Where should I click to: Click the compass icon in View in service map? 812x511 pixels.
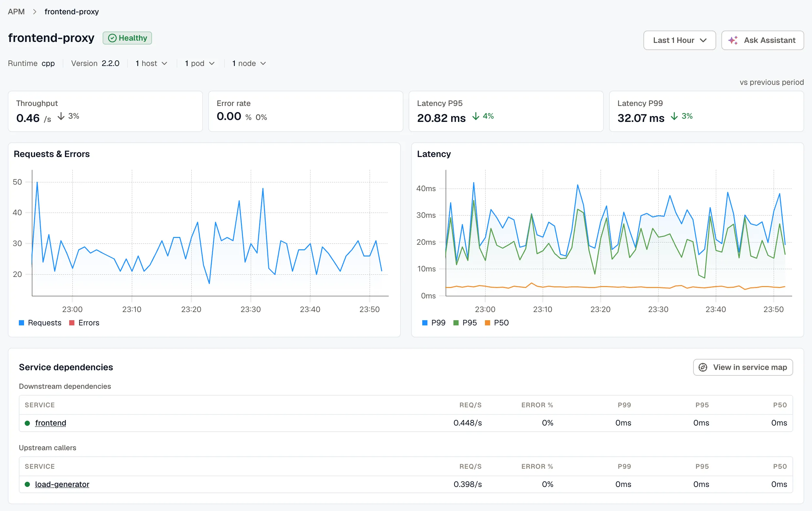(703, 367)
